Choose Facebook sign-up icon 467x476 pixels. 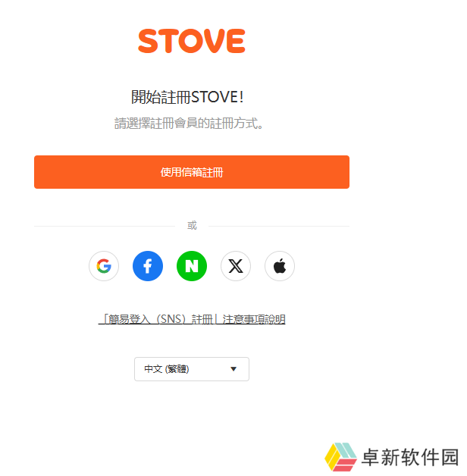tap(148, 266)
